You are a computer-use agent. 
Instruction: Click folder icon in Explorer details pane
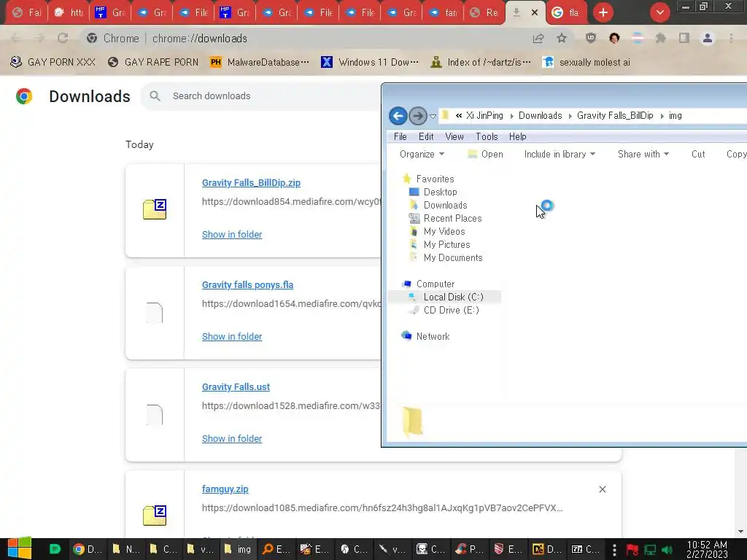[412, 421]
